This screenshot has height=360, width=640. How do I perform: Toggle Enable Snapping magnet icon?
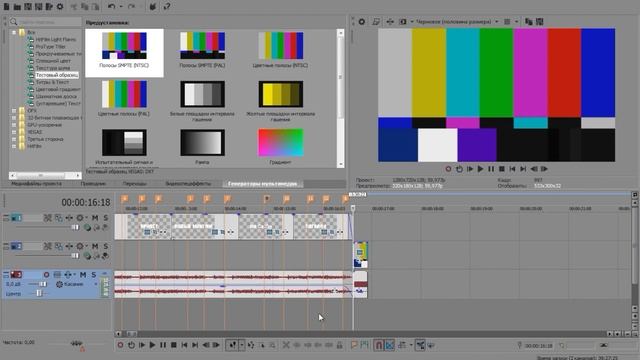[378, 345]
